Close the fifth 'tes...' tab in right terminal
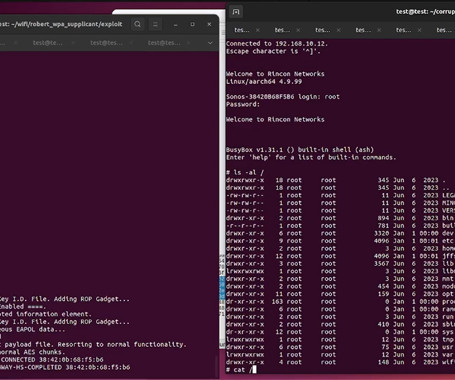455x380 pixels. click(x=419, y=30)
